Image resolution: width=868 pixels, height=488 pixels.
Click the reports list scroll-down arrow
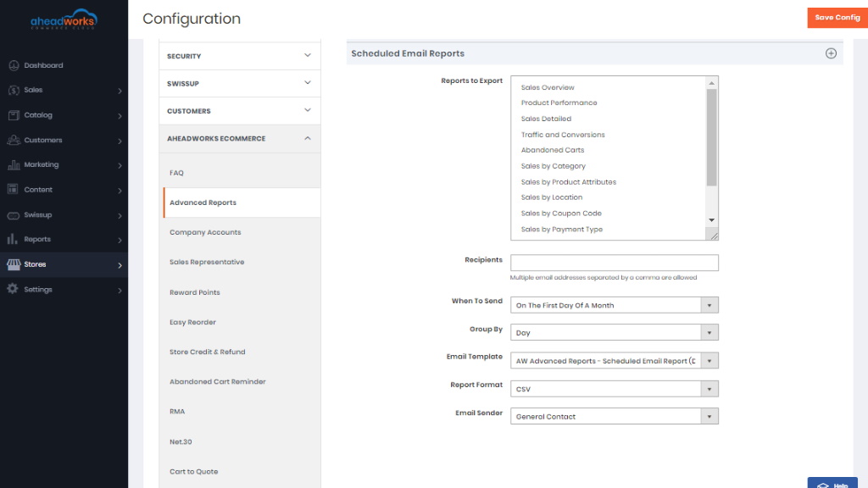711,219
